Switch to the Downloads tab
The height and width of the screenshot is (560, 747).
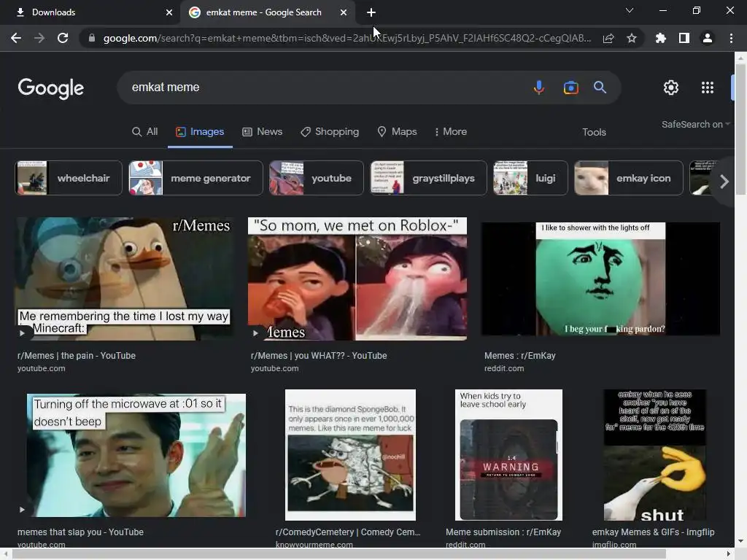click(90, 12)
